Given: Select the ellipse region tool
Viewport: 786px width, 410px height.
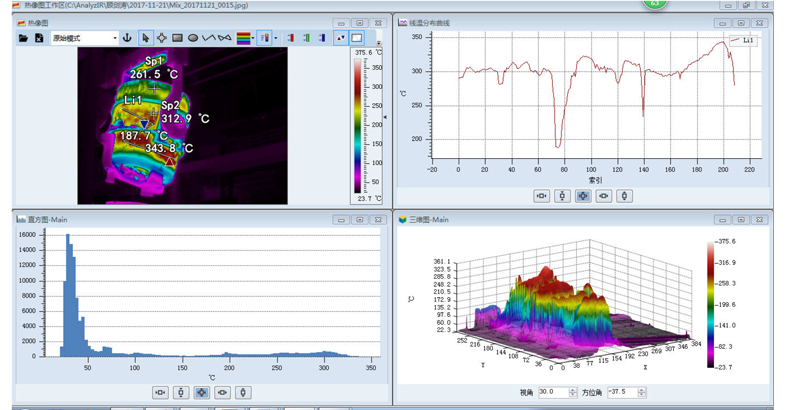Looking at the screenshot, I should 193,38.
